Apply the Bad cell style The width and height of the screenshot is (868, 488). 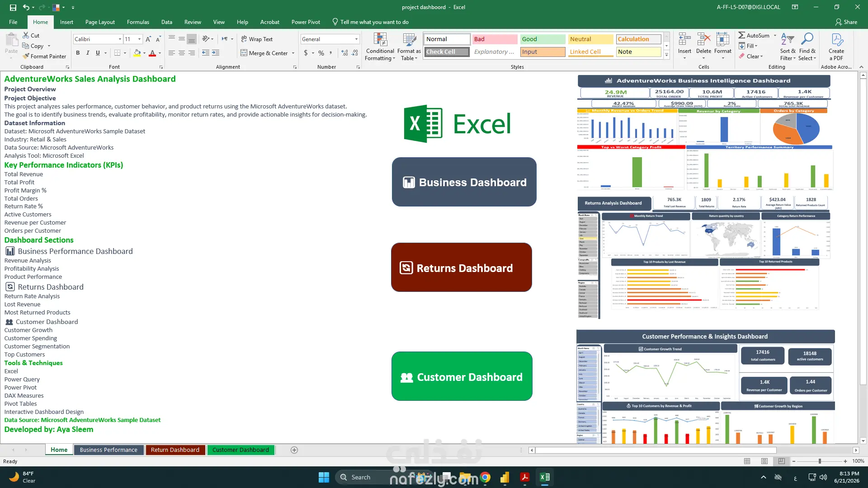coord(495,39)
